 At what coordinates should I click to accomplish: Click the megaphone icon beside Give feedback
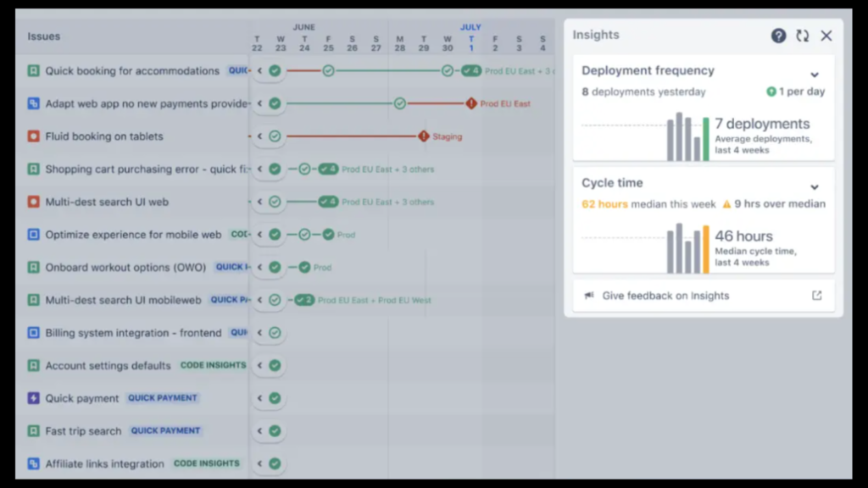tap(589, 296)
